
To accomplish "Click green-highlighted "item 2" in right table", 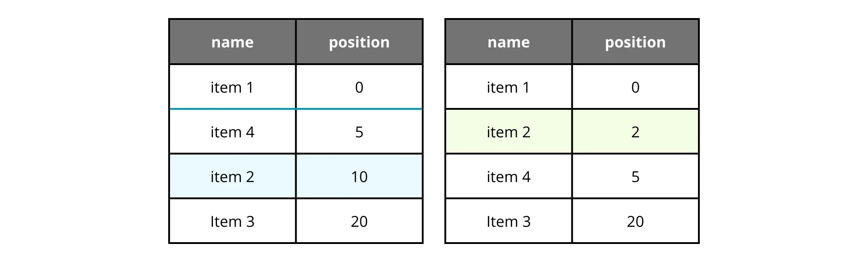I will [x=509, y=132].
